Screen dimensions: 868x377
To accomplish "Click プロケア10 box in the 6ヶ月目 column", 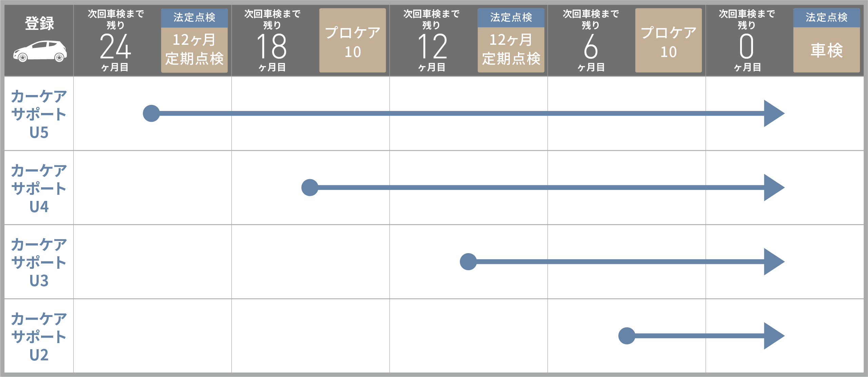I will (668, 41).
